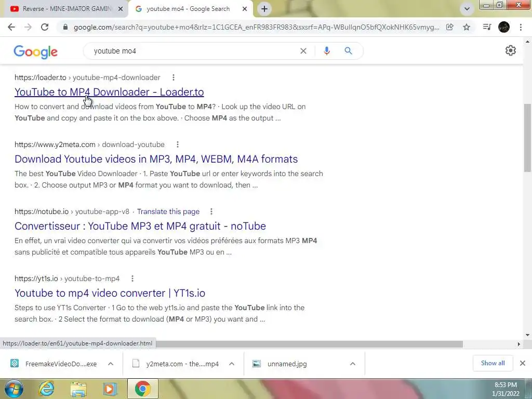Open Youtube to mp4 video converter YT1s.io

pyautogui.click(x=110, y=293)
